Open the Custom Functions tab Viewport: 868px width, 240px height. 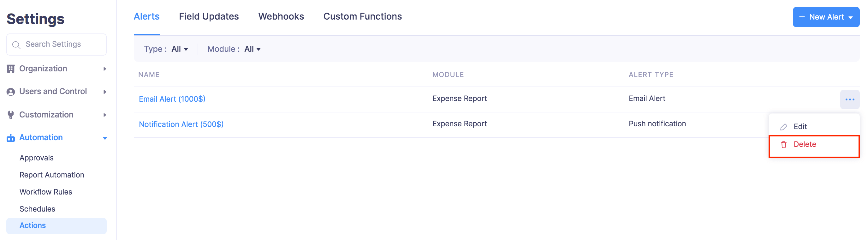tap(362, 16)
